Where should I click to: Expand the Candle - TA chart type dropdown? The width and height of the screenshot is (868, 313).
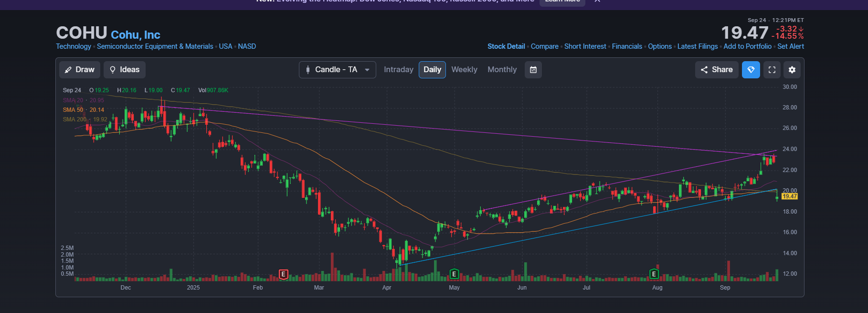click(337, 70)
